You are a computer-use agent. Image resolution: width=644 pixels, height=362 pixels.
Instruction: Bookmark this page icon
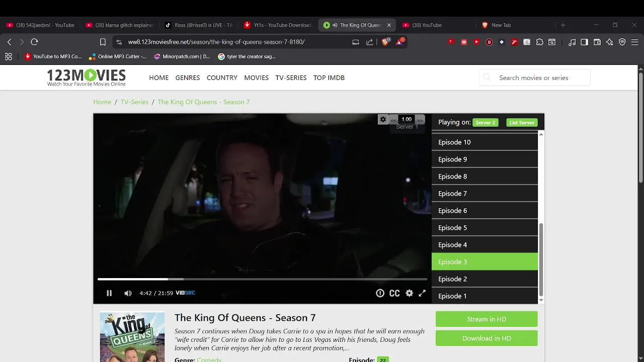coord(103,42)
